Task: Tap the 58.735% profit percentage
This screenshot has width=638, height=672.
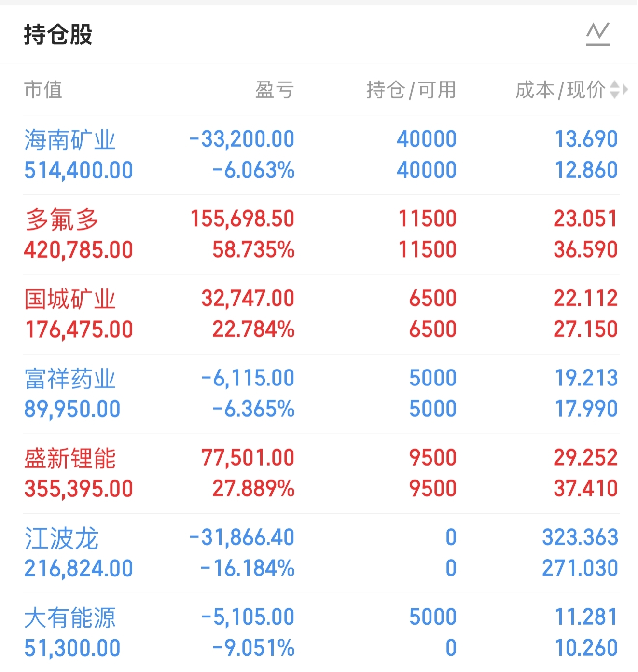Action: click(253, 249)
